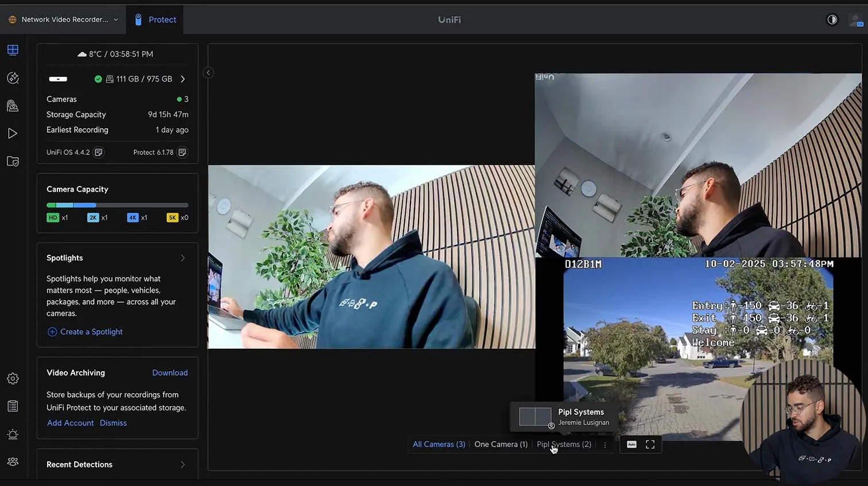This screenshot has height=486, width=868.
Task: Toggle Auto stream quality button
Action: [631, 445]
